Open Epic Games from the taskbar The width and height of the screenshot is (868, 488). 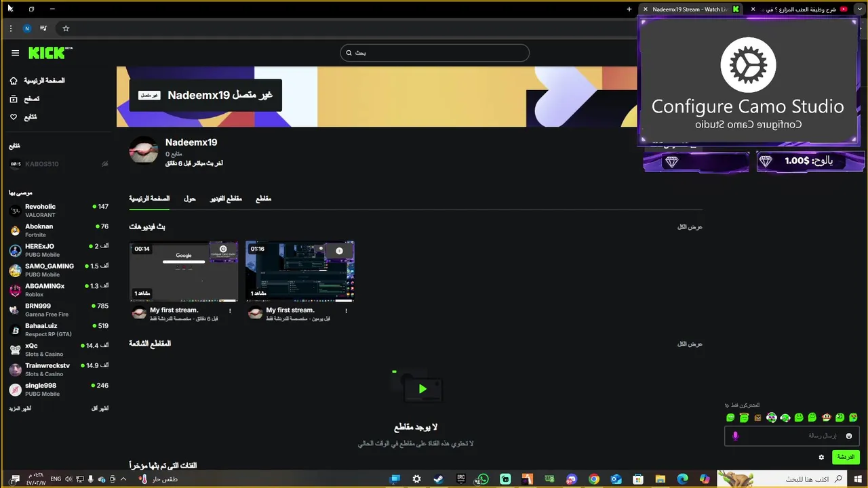pyautogui.click(x=460, y=479)
